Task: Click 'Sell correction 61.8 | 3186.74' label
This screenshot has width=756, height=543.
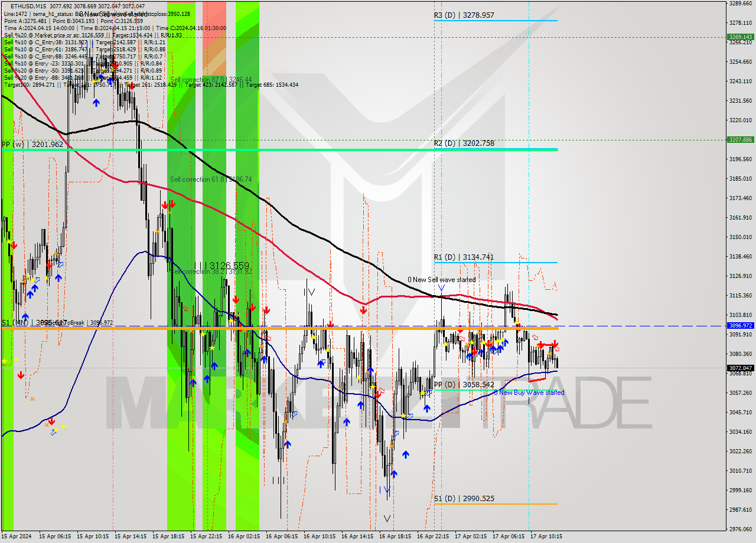Action: point(211,179)
